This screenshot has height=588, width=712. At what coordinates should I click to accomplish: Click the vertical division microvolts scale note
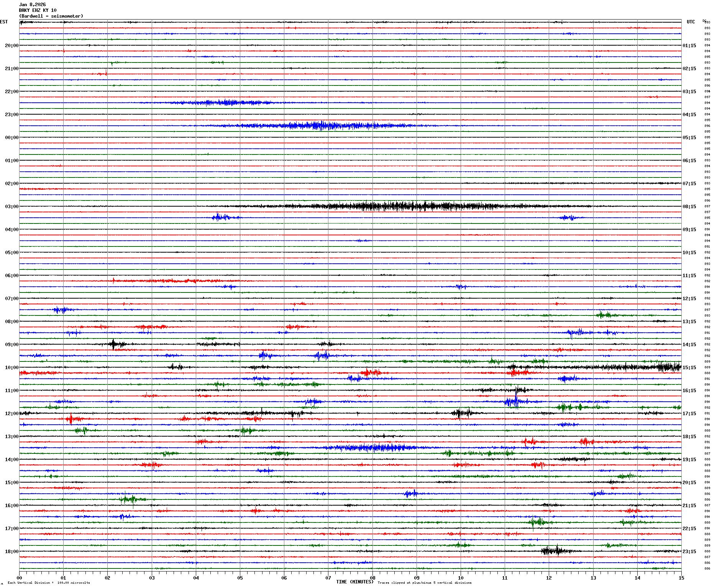click(x=49, y=583)
